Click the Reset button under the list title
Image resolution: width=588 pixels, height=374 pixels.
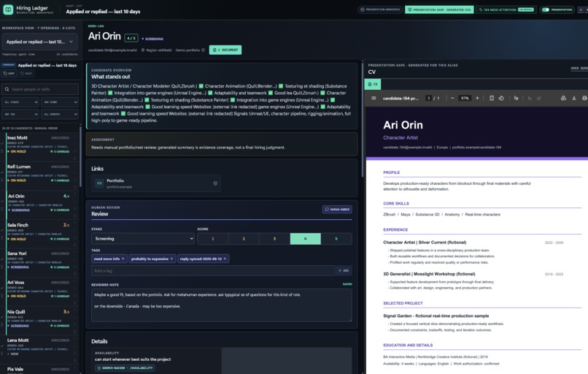click(26, 73)
